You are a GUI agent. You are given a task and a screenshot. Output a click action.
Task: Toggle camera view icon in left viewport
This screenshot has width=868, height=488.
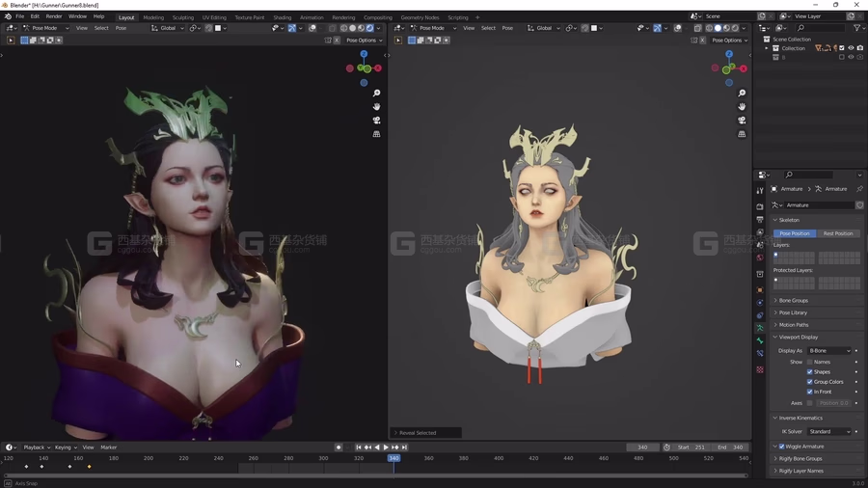(x=376, y=120)
